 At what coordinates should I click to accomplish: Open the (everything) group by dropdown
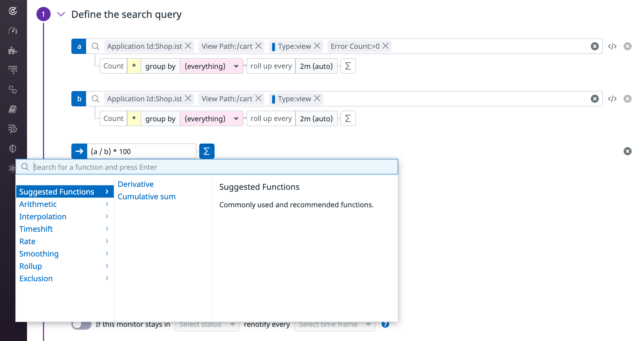pos(211,66)
